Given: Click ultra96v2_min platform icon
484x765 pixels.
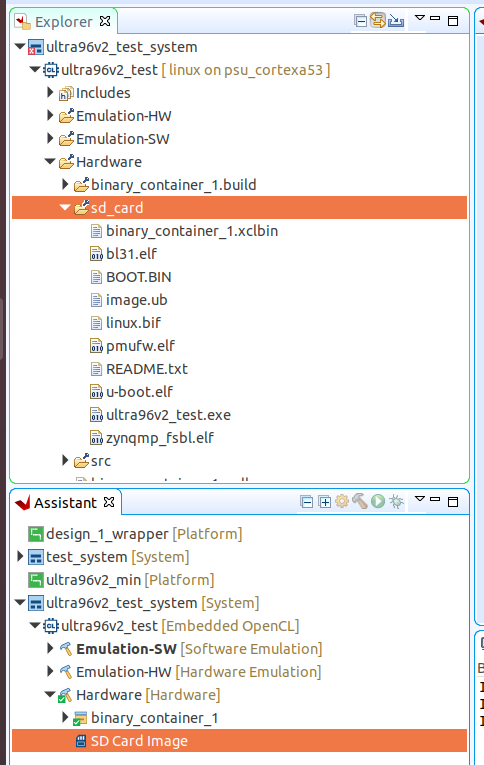Looking at the screenshot, I should click(36, 580).
